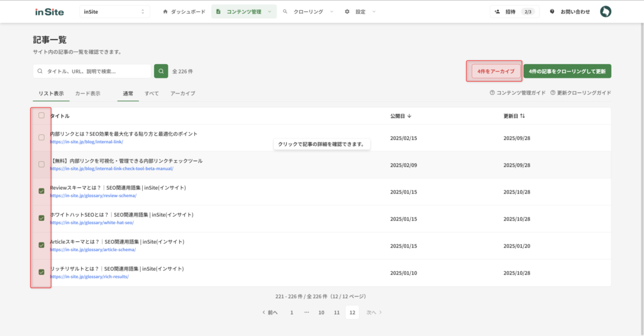This screenshot has height=336, width=644.
Task: Select the 通常 filter tab
Action: [128, 94]
